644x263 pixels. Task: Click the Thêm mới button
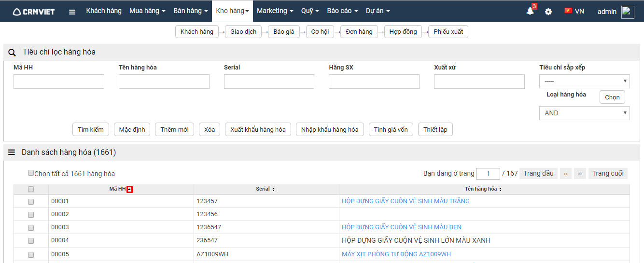(174, 129)
